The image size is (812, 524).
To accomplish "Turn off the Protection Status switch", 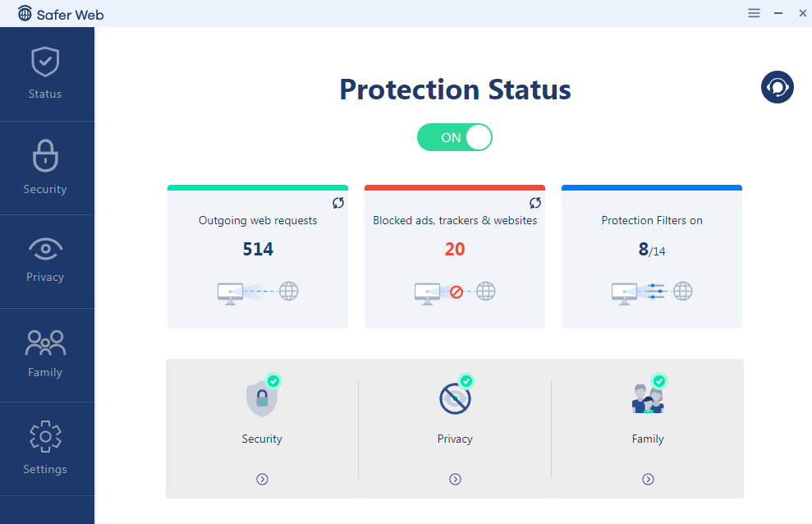I will point(454,137).
